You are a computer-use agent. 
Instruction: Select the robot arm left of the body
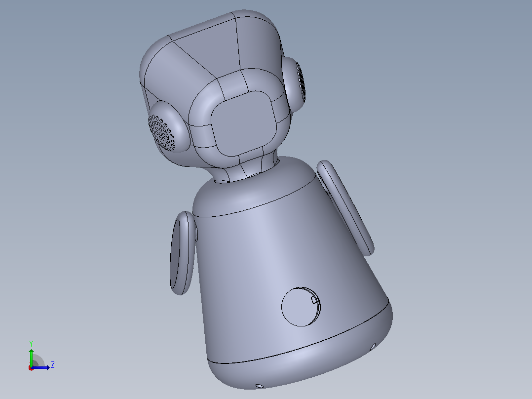[183, 253]
